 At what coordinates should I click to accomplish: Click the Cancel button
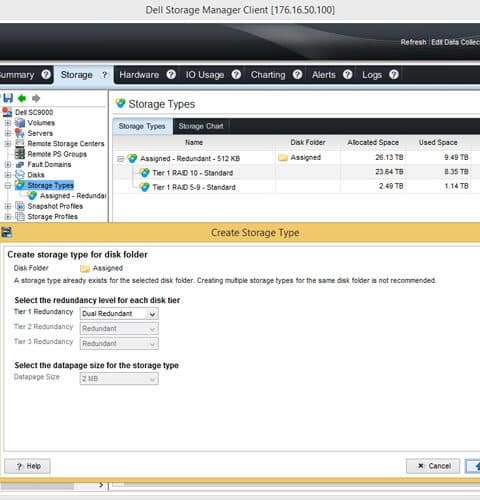tap(433, 466)
